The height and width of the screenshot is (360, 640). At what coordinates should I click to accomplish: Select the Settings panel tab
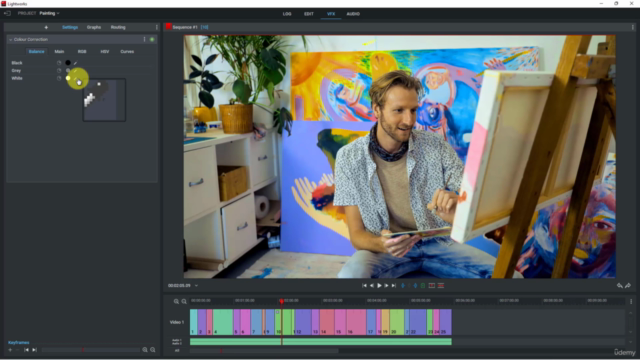[x=70, y=27]
